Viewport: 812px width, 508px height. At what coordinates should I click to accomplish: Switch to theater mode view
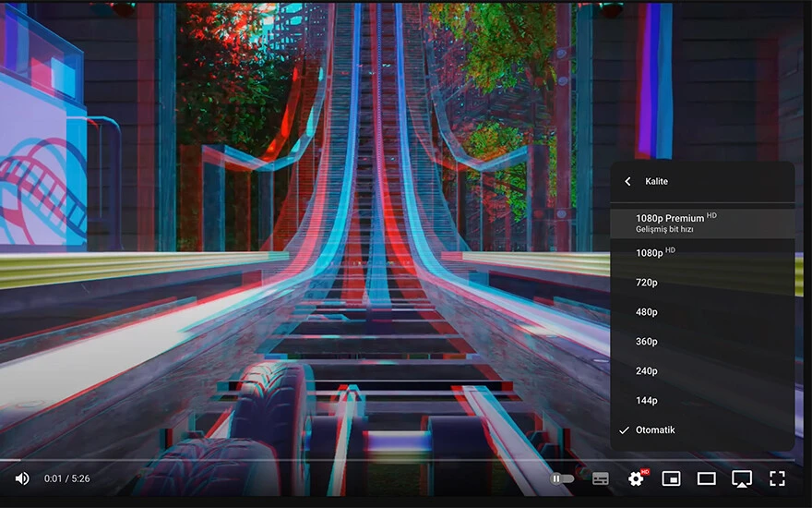click(x=707, y=478)
